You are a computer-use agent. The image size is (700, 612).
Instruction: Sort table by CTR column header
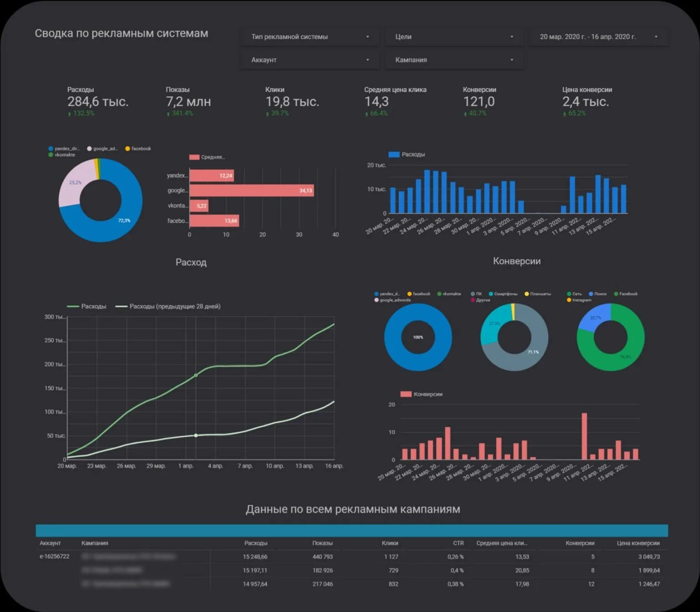(458, 543)
